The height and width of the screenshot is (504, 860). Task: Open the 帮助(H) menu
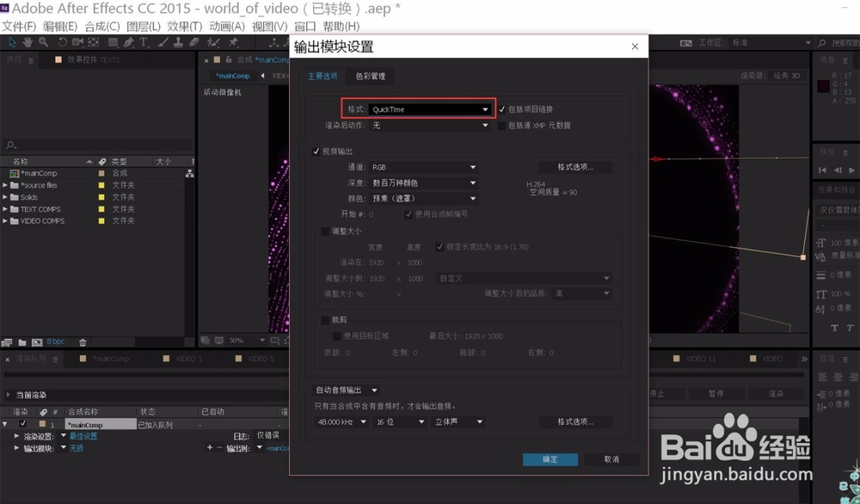[x=341, y=27]
